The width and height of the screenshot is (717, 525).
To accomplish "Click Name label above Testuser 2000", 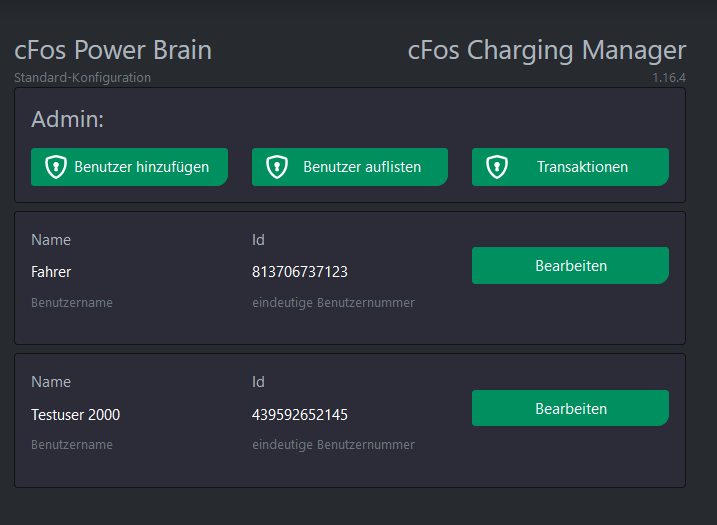I will coord(51,382).
